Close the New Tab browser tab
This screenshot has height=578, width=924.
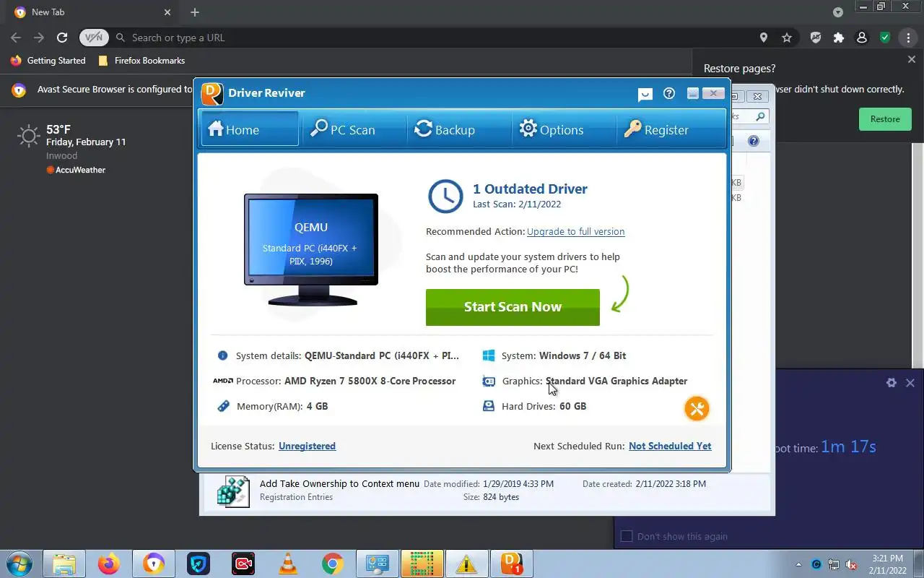[167, 12]
